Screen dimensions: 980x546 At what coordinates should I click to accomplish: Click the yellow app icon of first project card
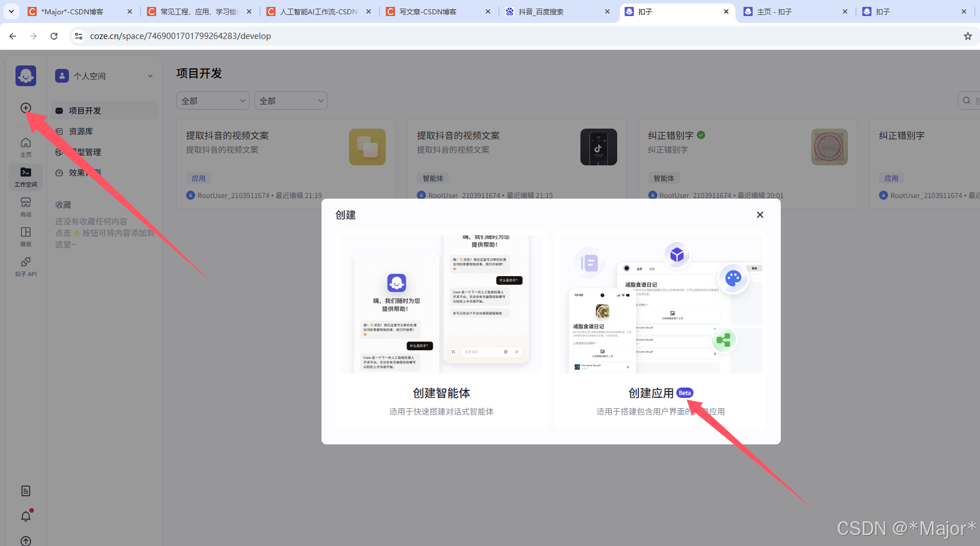coord(367,147)
